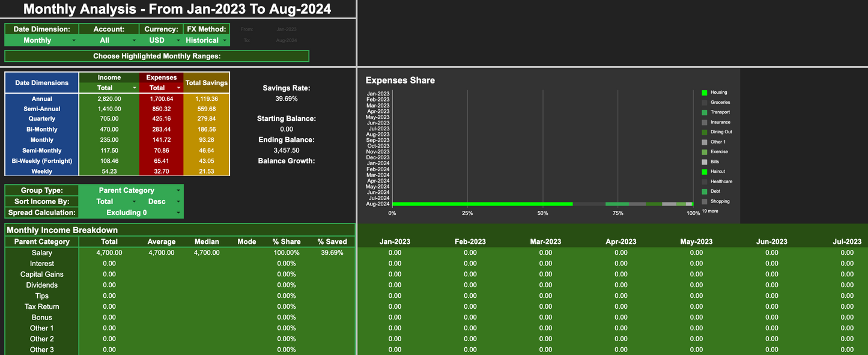Select Weekly income value 54.23
868x355 pixels.
[x=109, y=171]
